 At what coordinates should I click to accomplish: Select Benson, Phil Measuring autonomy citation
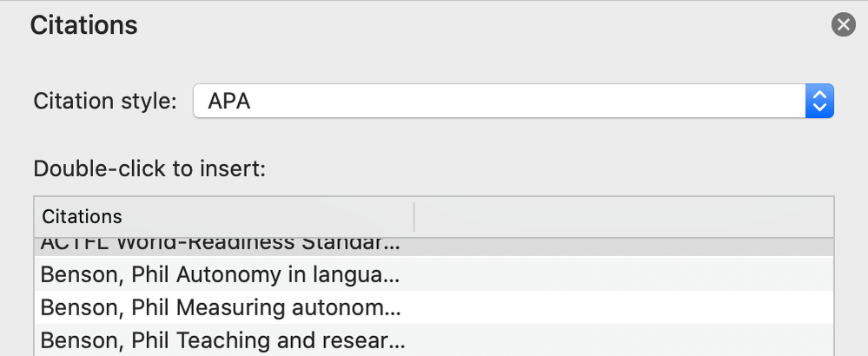(220, 307)
